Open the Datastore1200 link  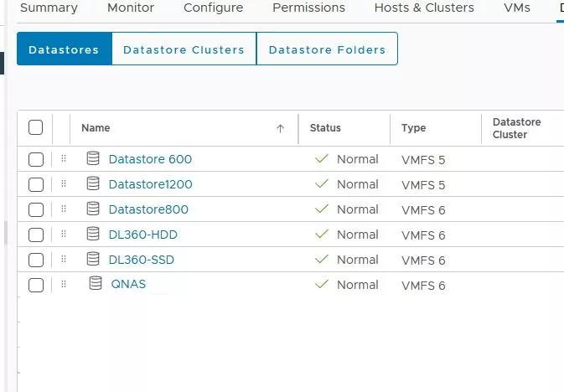150,184
